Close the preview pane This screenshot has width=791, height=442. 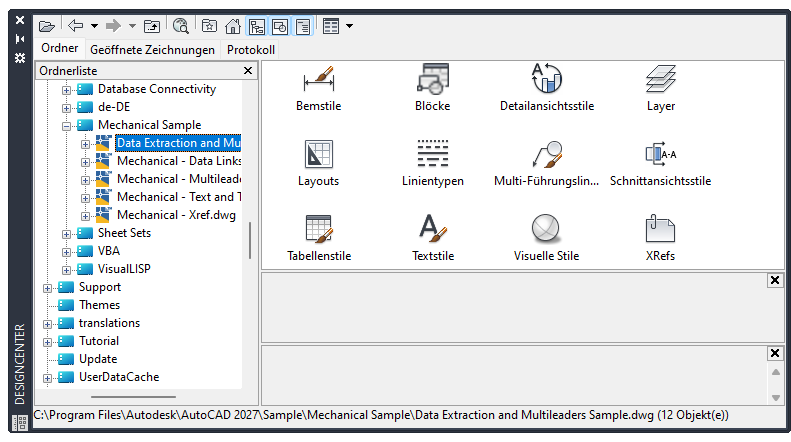click(775, 280)
